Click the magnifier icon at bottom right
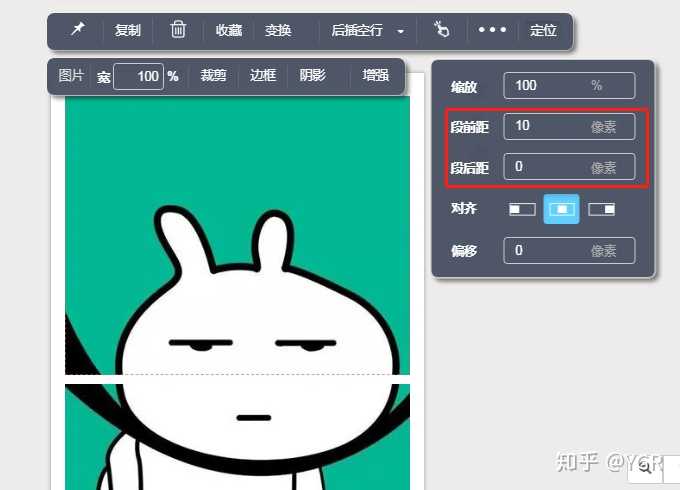 pos(645,467)
